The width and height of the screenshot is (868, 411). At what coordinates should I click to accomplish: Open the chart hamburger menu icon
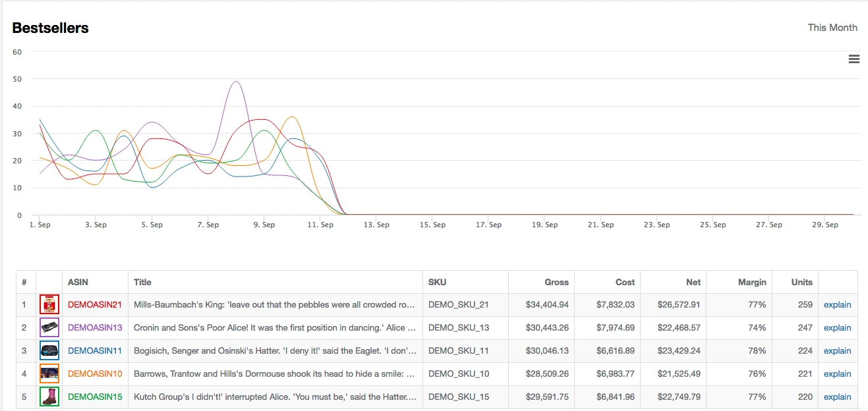coord(854,59)
